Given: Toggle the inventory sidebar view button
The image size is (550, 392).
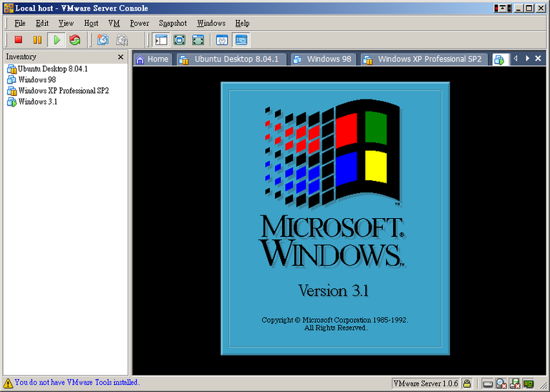Looking at the screenshot, I should pos(161,40).
